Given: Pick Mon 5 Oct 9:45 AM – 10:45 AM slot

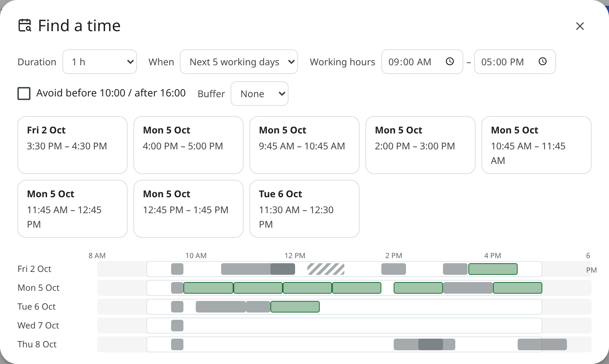Looking at the screenshot, I should pyautogui.click(x=304, y=145).
